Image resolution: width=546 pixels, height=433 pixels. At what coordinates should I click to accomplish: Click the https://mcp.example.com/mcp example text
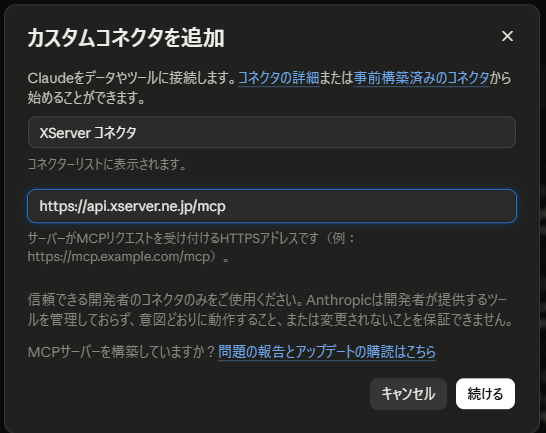pos(119,257)
